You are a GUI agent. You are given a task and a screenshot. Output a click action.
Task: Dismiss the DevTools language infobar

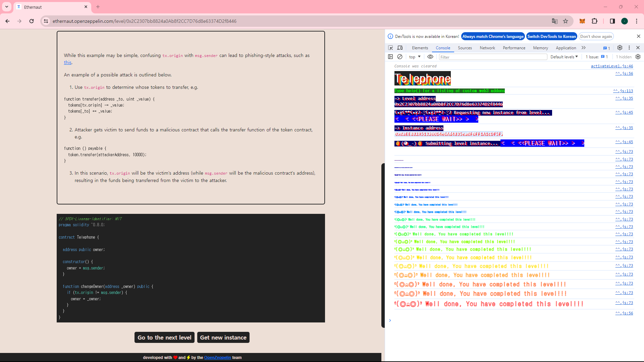[x=638, y=36]
